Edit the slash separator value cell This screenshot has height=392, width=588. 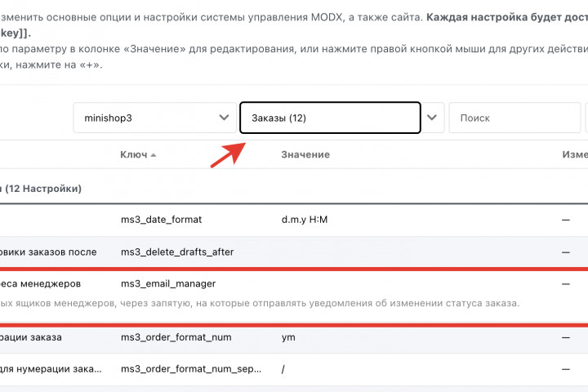(283, 368)
